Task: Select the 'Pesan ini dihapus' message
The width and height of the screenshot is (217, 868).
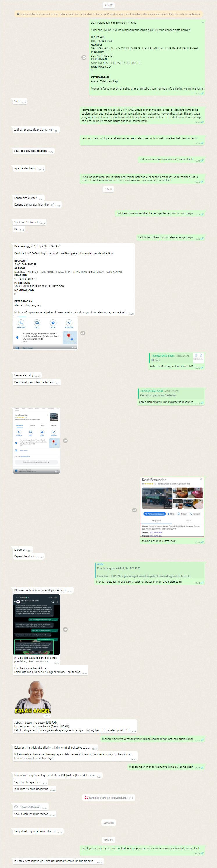Action: point(30,807)
